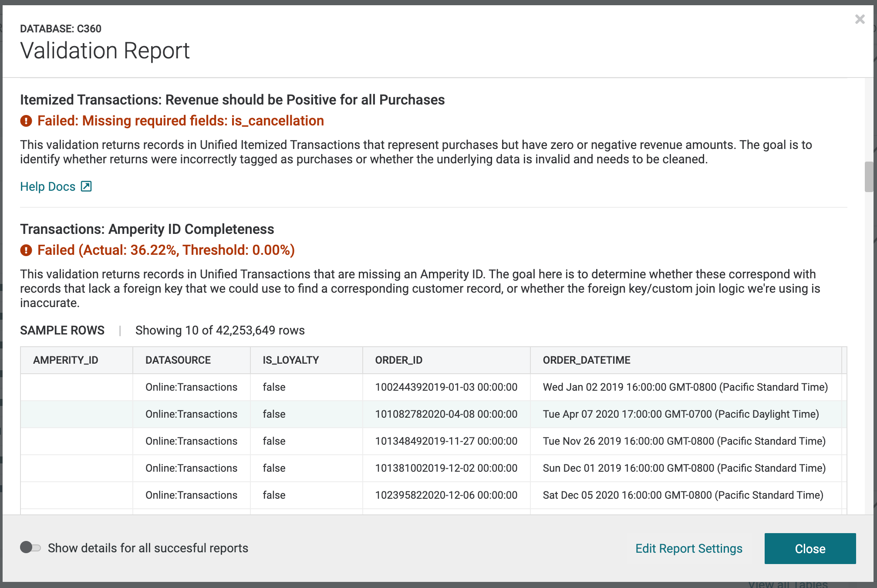Screen dimensions: 877x588
Task: Click the ORDER_ID column header
Action: point(446,360)
